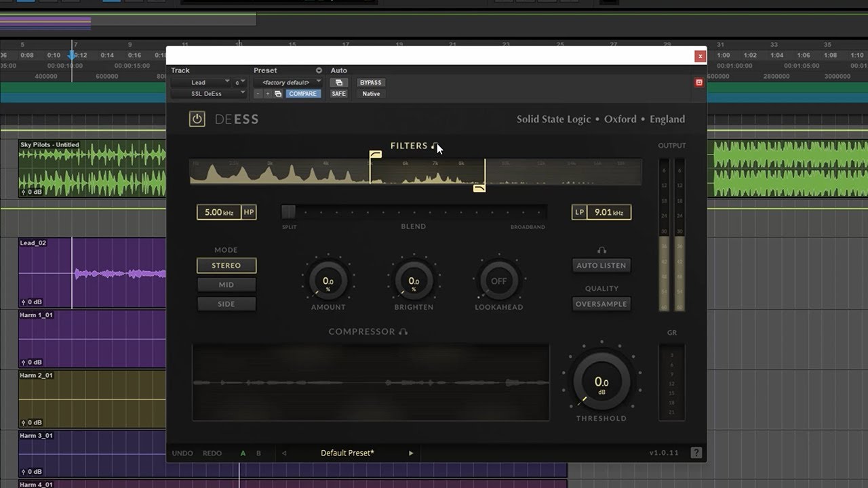The image size is (868, 488).
Task: Select Stereo mode
Action: (x=226, y=266)
